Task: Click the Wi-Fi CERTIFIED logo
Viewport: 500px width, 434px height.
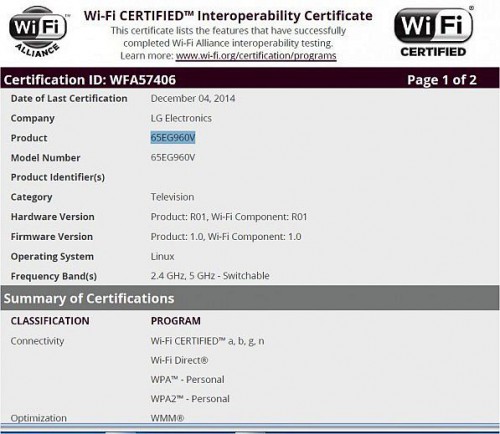Action: (433, 32)
